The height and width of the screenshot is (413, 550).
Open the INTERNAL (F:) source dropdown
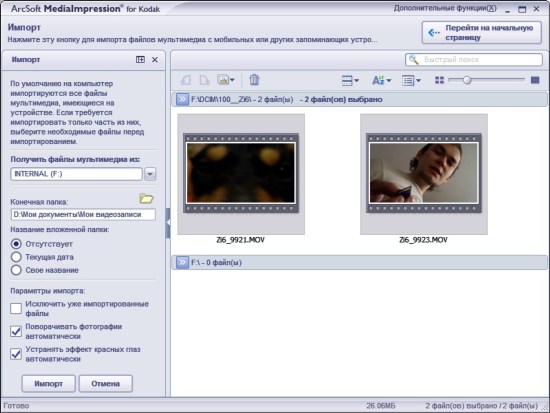point(150,174)
